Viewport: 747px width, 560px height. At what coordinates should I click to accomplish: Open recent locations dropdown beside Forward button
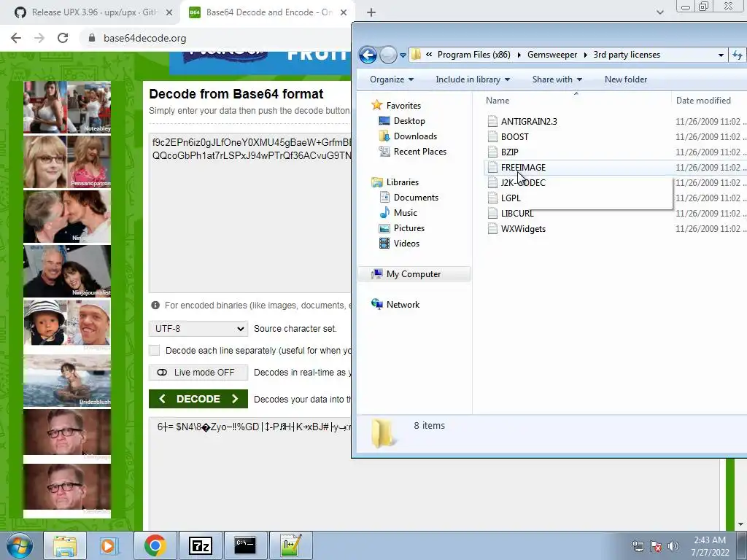[x=403, y=55]
